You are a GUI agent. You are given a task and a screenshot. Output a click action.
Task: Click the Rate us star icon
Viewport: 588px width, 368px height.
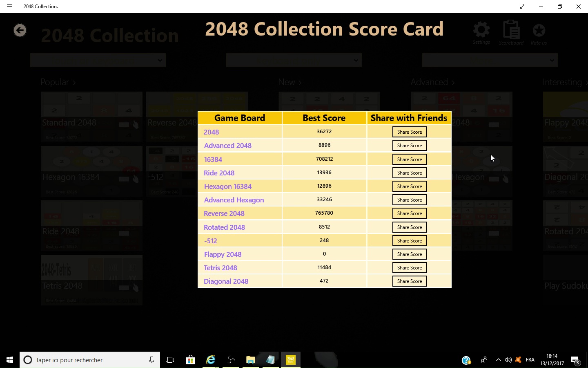539,31
